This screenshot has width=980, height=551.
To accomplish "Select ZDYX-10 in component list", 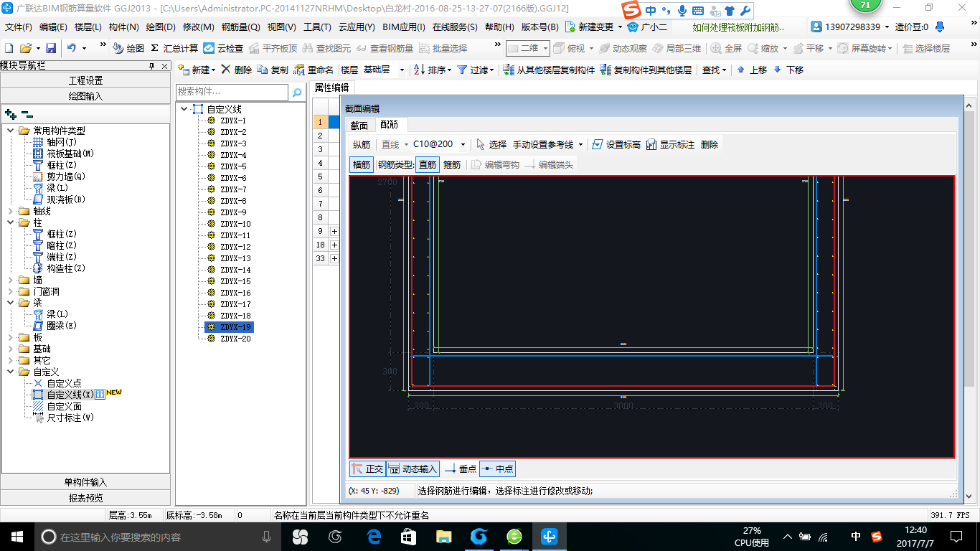I will [x=235, y=224].
